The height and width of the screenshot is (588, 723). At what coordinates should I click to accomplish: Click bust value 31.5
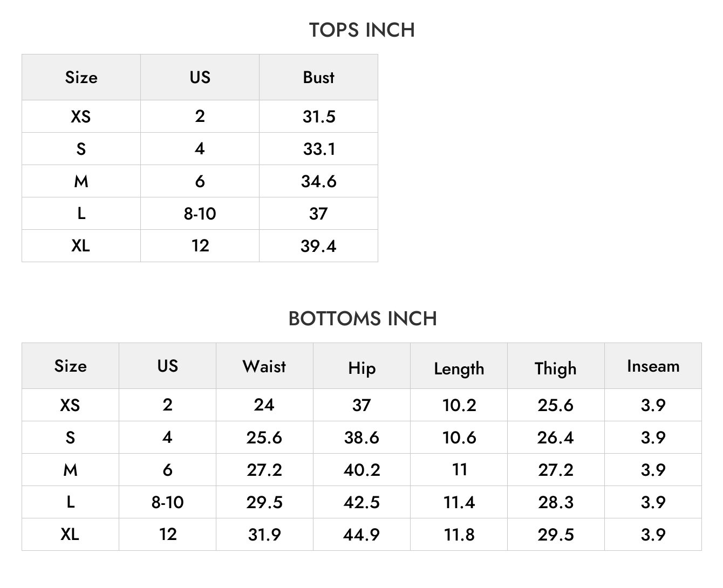(x=319, y=117)
